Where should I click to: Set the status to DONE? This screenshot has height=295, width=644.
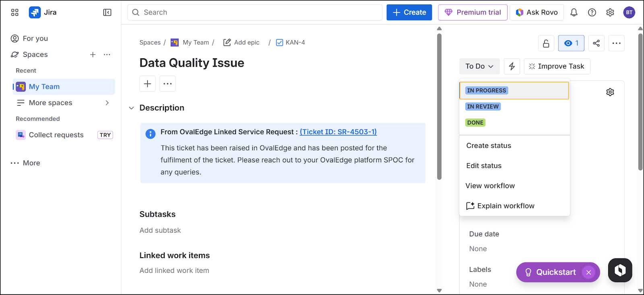click(x=475, y=123)
